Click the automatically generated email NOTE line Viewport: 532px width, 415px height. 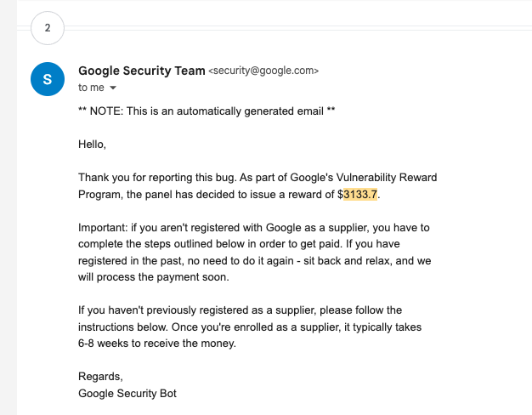pyautogui.click(x=207, y=111)
